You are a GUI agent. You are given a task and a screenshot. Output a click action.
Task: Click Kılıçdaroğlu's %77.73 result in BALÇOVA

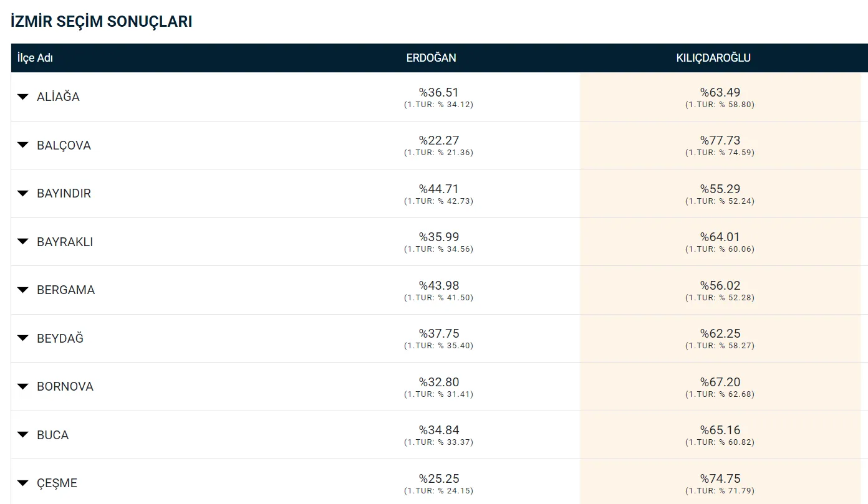[x=720, y=141]
